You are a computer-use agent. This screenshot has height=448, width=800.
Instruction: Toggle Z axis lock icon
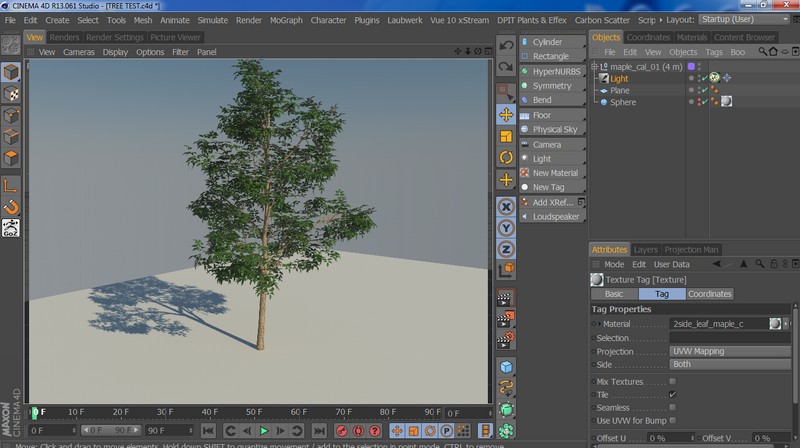tap(506, 249)
